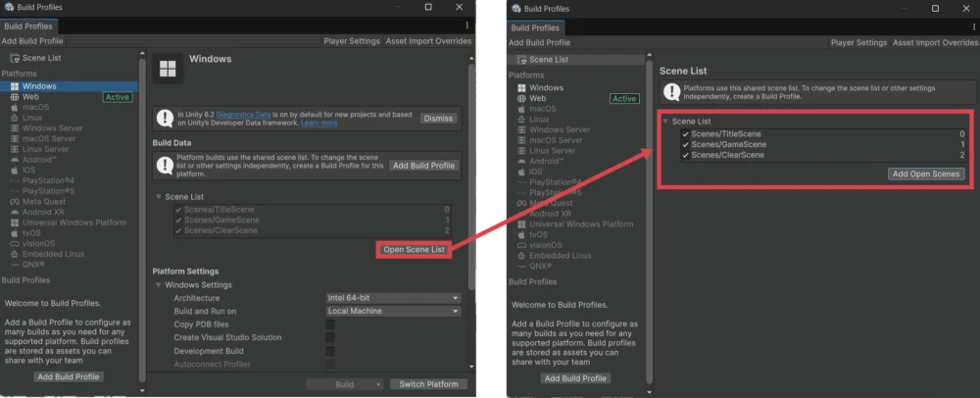Click the Scene List icon in left window sidebar

(14, 59)
